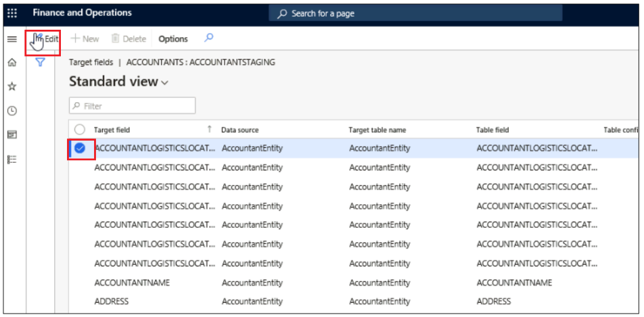Open Recent clock icon in sidebar
The height and width of the screenshot is (317, 644).
[12, 110]
